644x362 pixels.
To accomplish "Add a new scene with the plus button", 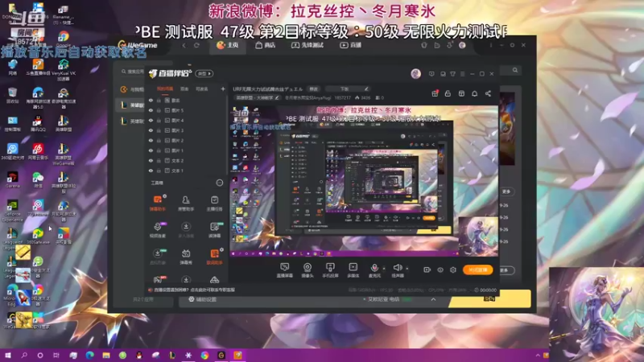I will tap(223, 88).
